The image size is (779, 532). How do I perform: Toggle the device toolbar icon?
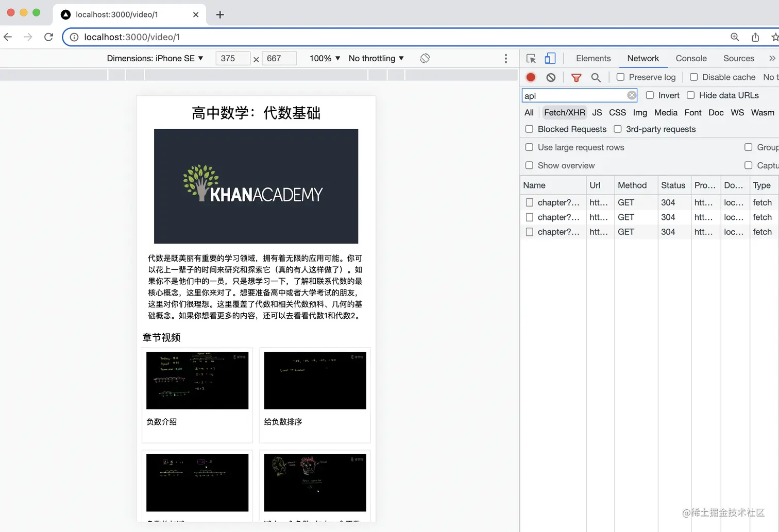click(550, 58)
